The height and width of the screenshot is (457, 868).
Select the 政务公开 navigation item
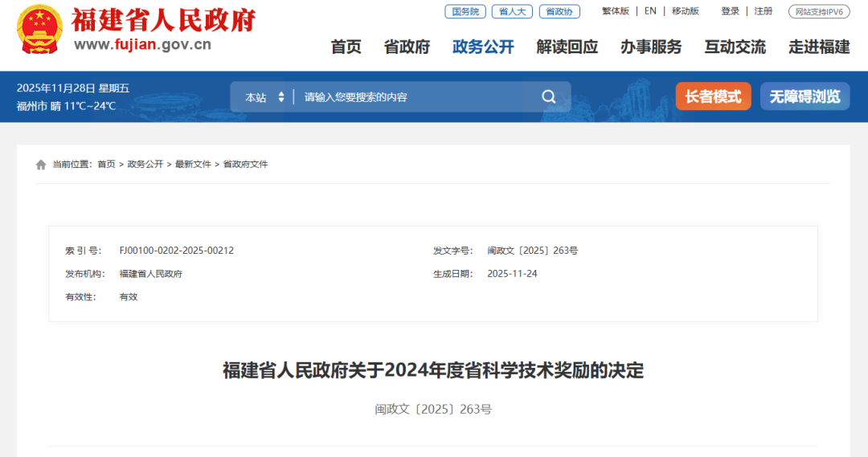tap(483, 47)
